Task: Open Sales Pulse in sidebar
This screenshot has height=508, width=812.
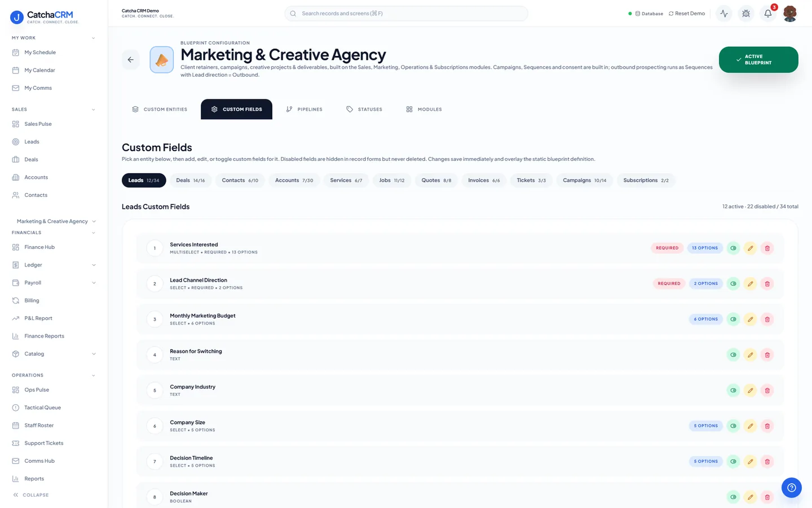Action: point(38,124)
